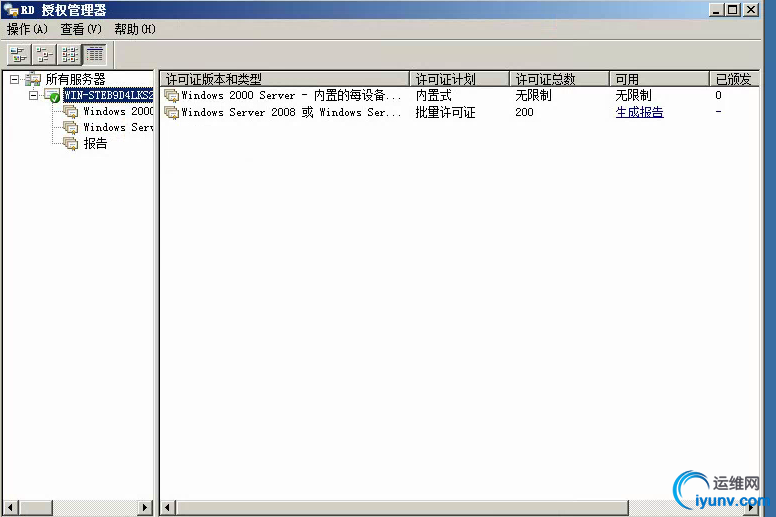Click the RD 授权管理器 title bar icon
Screen dimensions: 776x517
(11, 10)
